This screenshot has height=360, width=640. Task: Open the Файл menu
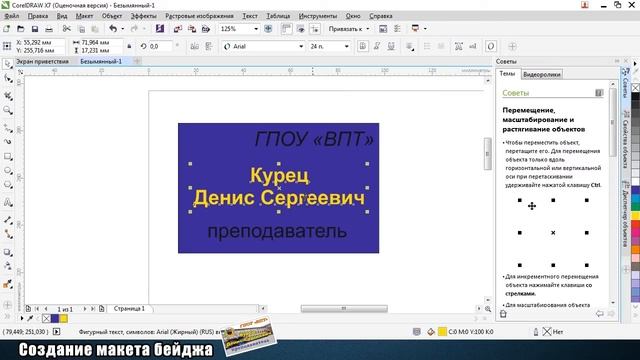click(11, 16)
